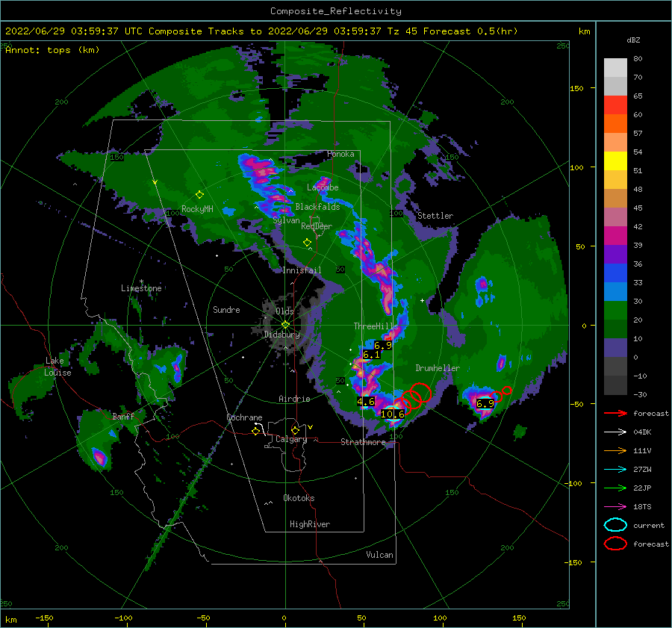Click the ThreeHills city label

click(376, 326)
